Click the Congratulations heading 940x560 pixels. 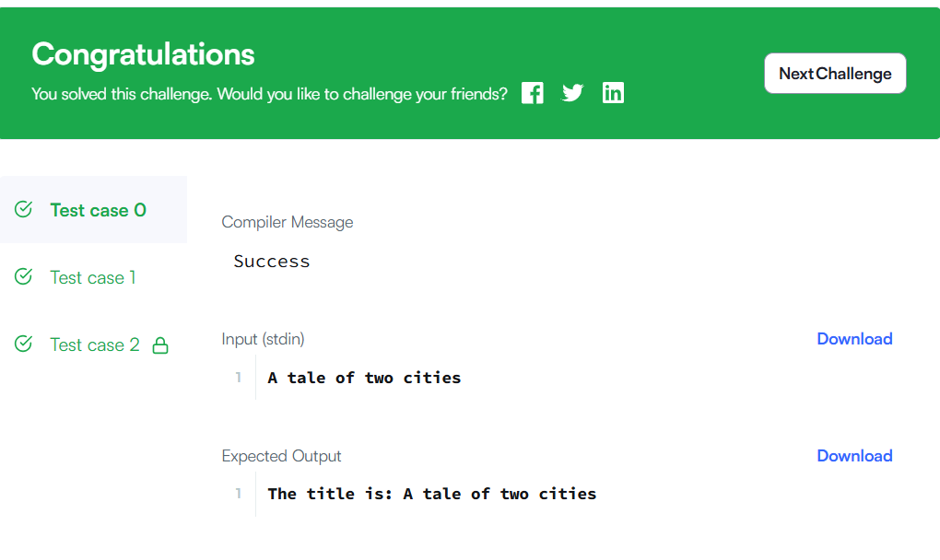click(x=143, y=54)
